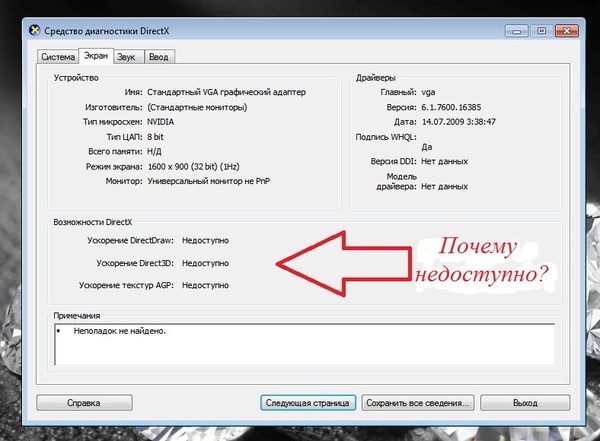Click the 'Ускорение Direct3D:' label
Viewport: 600px width, 441px height.
coord(135,263)
